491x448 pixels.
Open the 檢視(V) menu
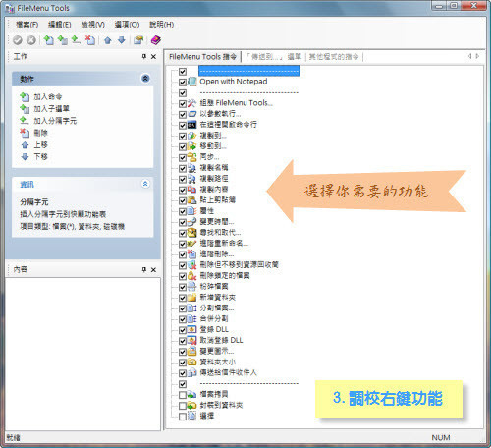coord(92,25)
